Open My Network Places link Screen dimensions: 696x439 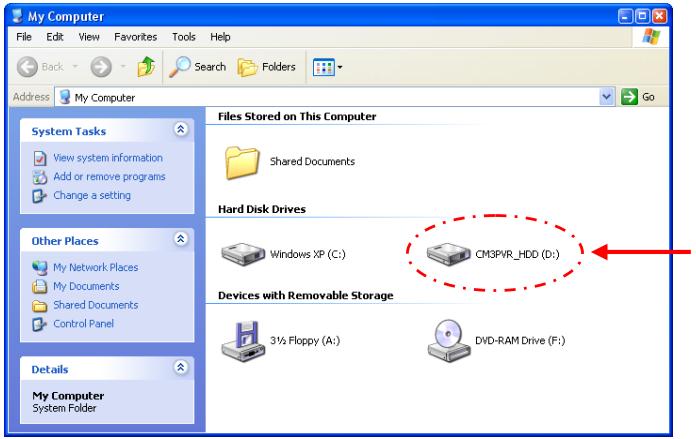[x=95, y=267]
